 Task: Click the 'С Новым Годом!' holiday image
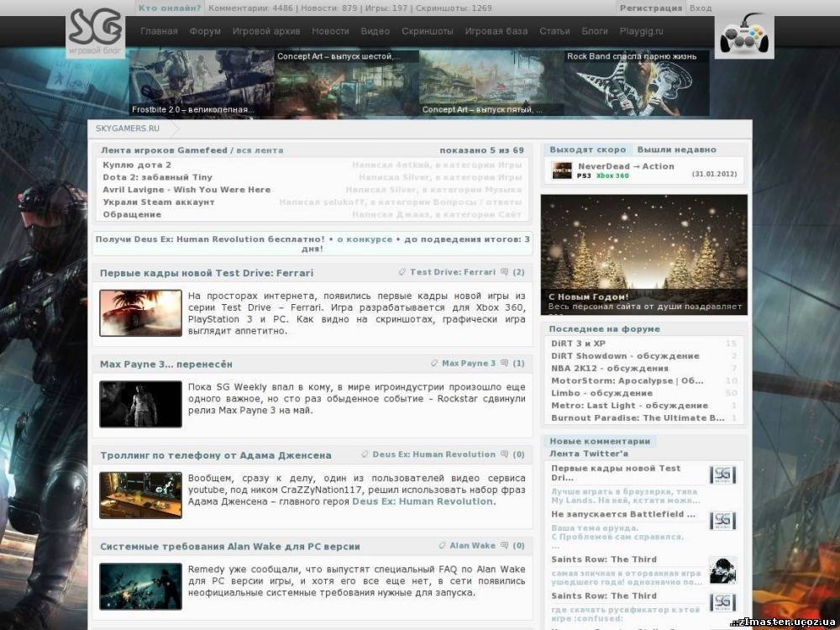[x=644, y=255]
